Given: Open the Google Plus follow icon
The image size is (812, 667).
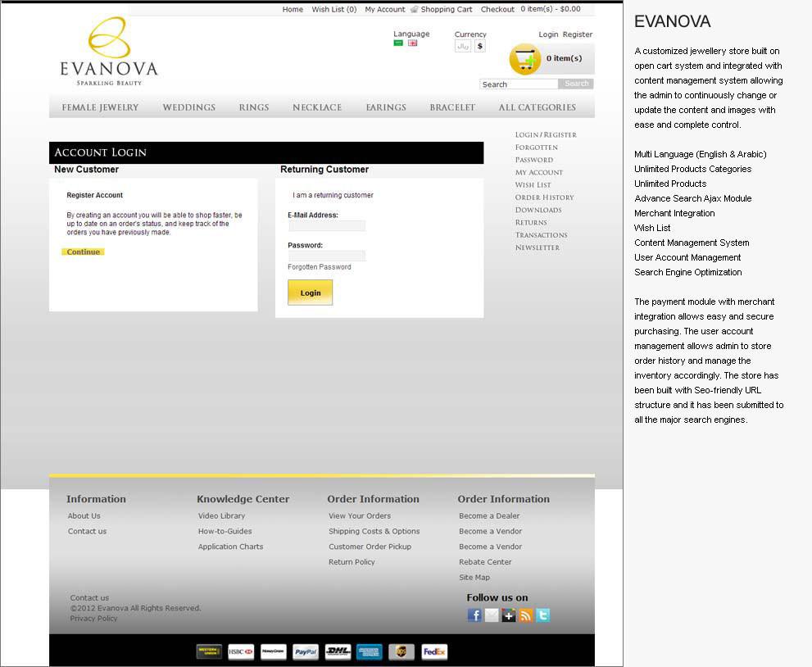Looking at the screenshot, I should [x=509, y=615].
